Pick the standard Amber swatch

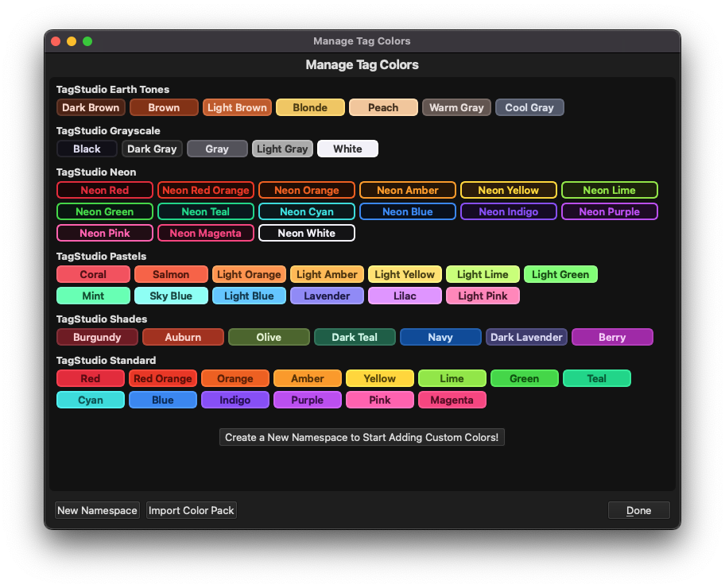308,378
